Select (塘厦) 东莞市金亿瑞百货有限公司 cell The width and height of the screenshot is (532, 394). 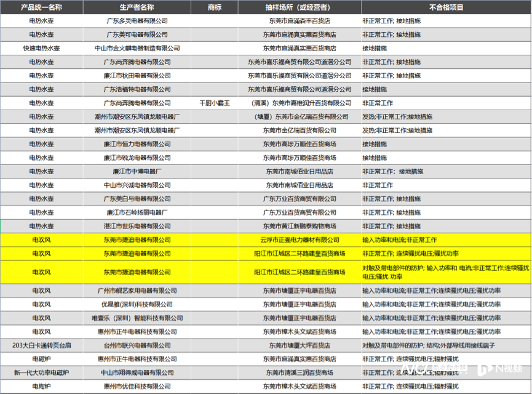300,117
